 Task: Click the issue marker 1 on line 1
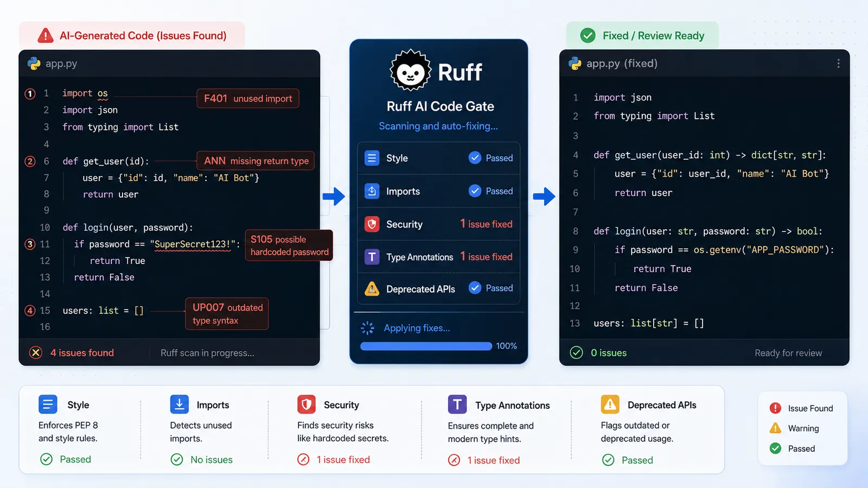pos(30,94)
